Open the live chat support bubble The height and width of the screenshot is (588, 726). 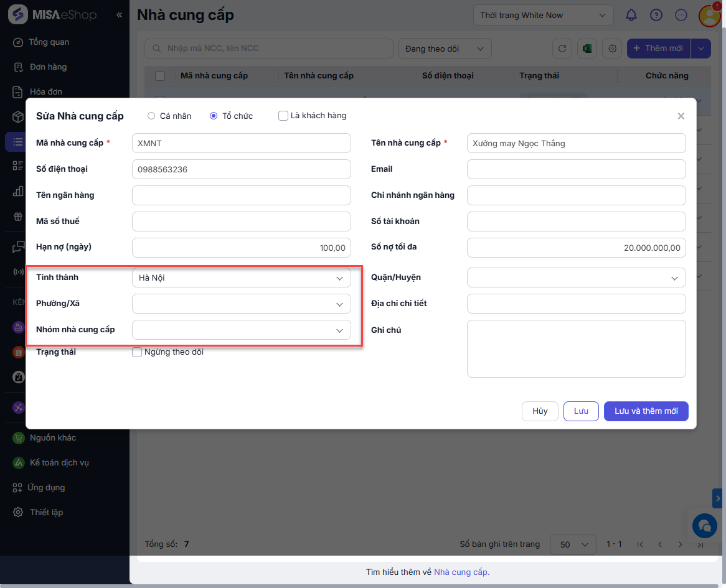(x=704, y=526)
